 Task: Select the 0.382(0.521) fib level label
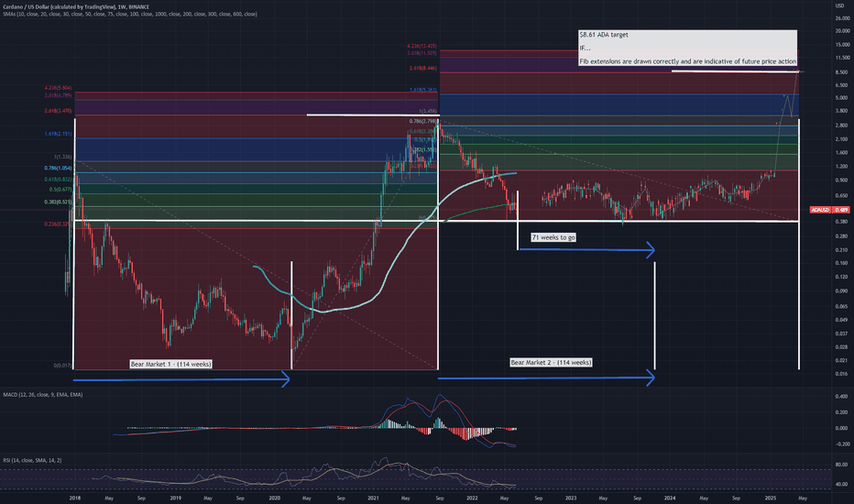(x=59, y=203)
